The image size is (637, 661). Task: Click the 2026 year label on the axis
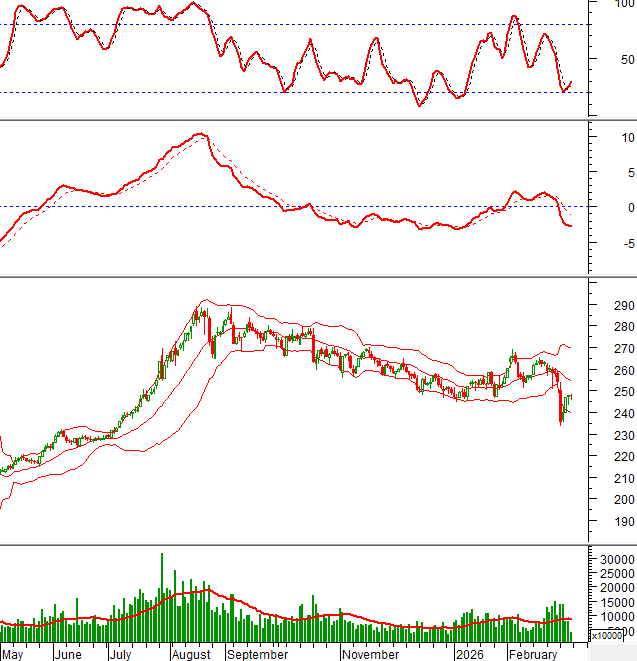pyautogui.click(x=469, y=654)
